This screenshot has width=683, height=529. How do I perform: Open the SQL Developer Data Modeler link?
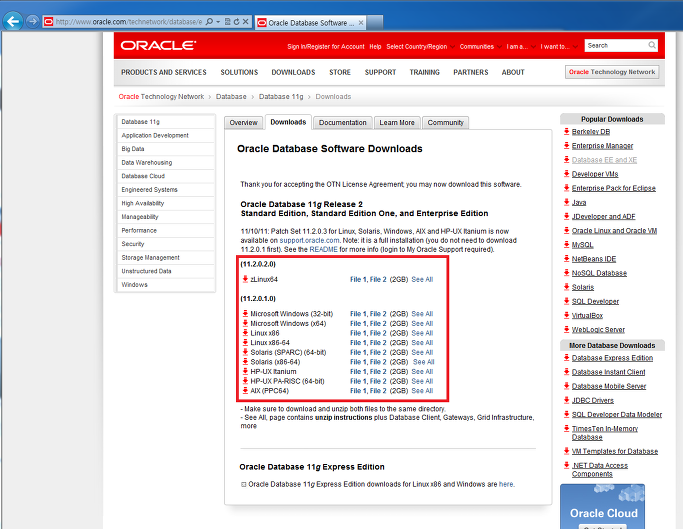pos(617,414)
